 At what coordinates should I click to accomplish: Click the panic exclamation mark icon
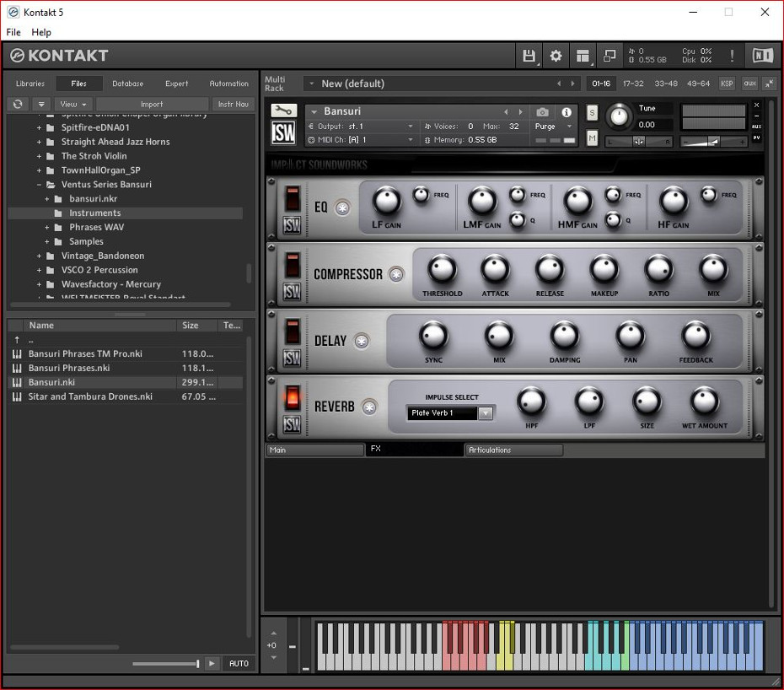(x=732, y=56)
